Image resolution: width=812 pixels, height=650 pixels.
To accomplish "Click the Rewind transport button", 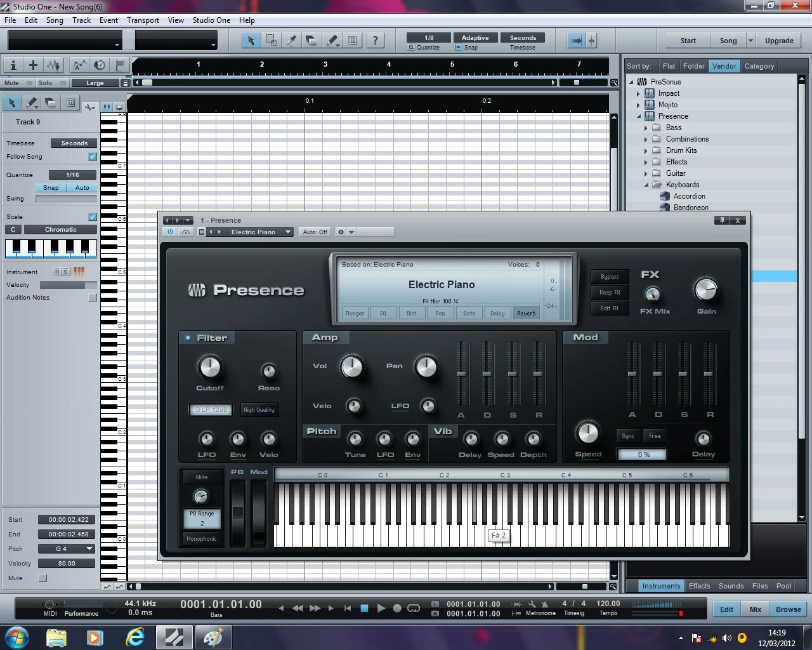I will [x=298, y=608].
